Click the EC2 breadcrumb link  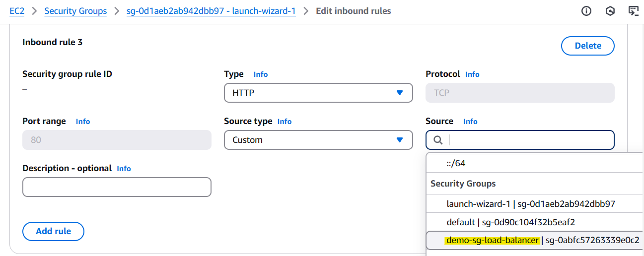(17, 11)
